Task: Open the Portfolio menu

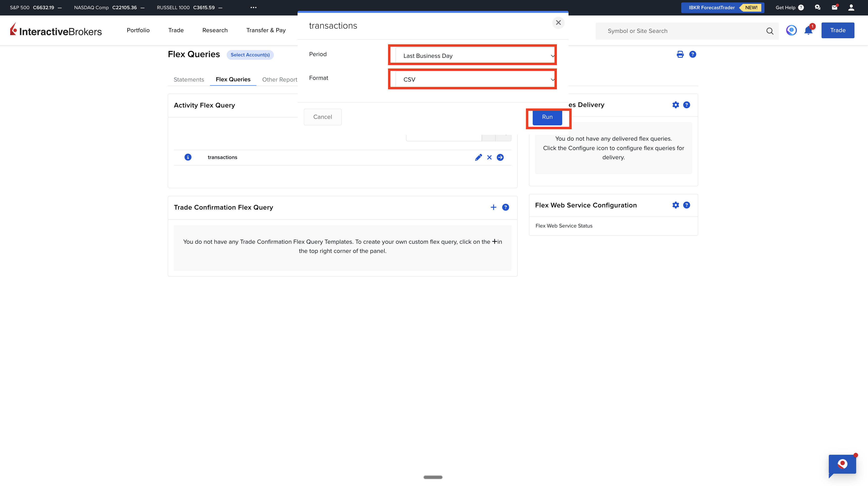Action: click(138, 30)
